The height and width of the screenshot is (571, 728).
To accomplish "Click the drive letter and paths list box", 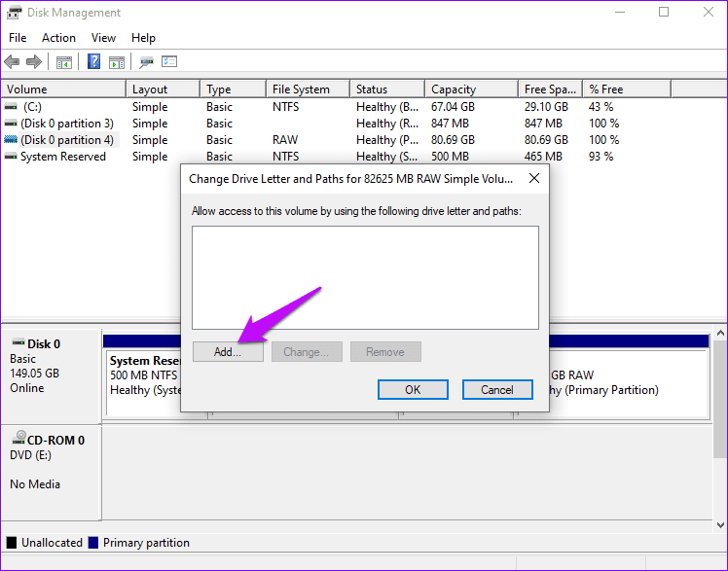I will click(365, 278).
